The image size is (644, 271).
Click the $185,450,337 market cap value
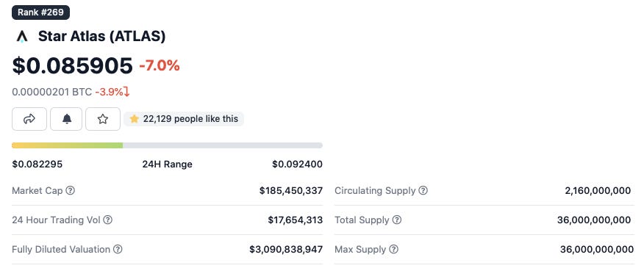pyautogui.click(x=291, y=190)
